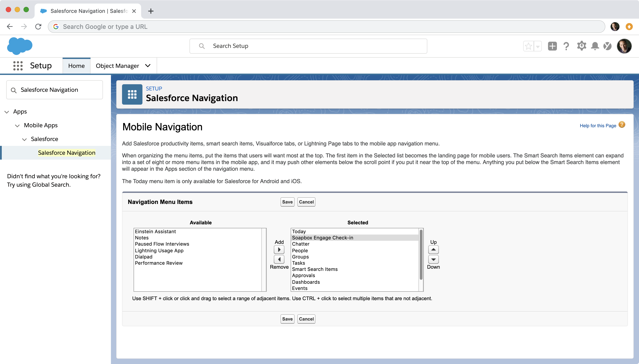This screenshot has width=639, height=364.
Task: Move item Up with arrow button
Action: [x=433, y=249]
